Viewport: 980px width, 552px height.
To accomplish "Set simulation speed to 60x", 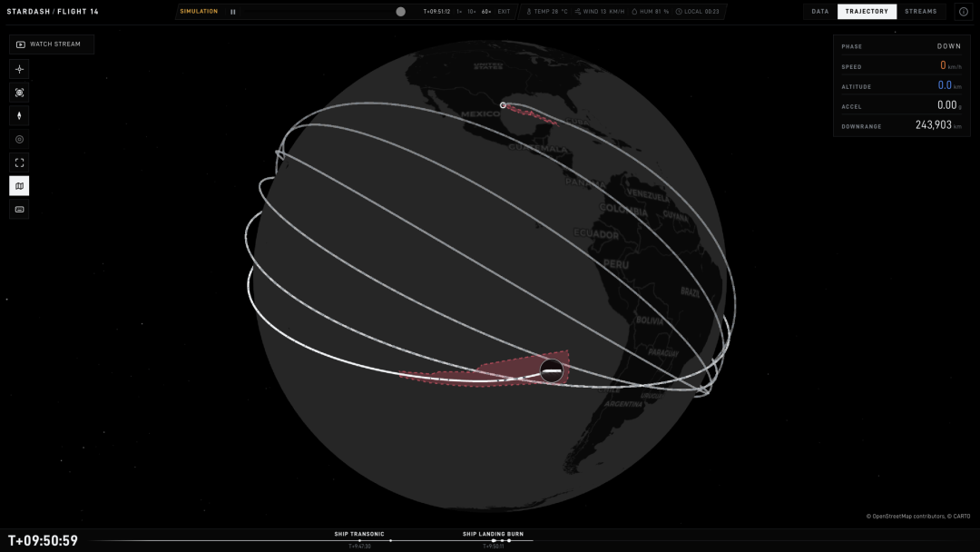I will click(486, 12).
